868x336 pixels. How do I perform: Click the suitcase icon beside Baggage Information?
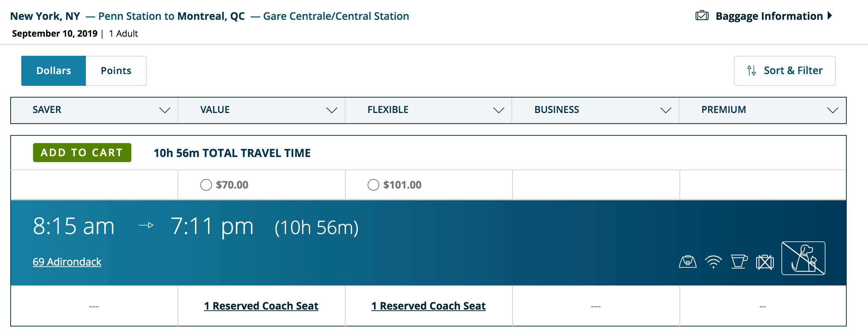click(x=702, y=16)
